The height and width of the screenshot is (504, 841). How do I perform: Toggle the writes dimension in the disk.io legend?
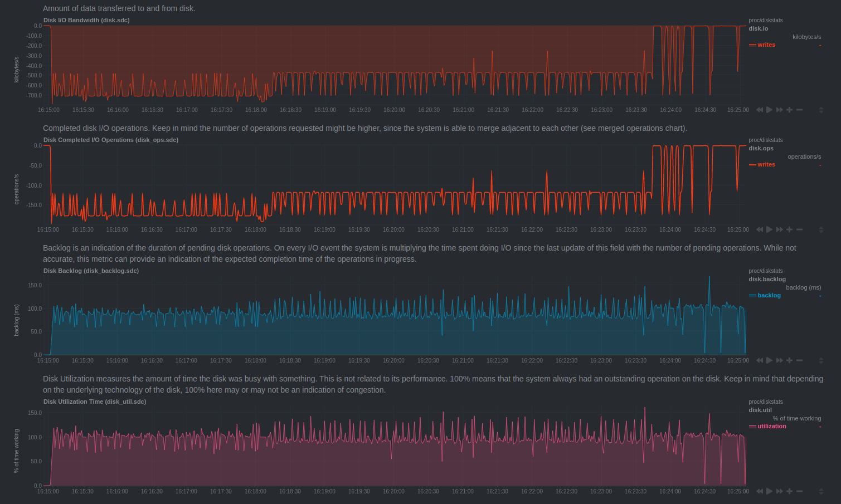766,45
